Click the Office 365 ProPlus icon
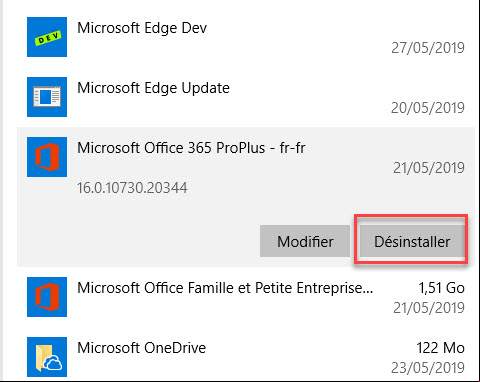The width and height of the screenshot is (480, 382). (47, 157)
